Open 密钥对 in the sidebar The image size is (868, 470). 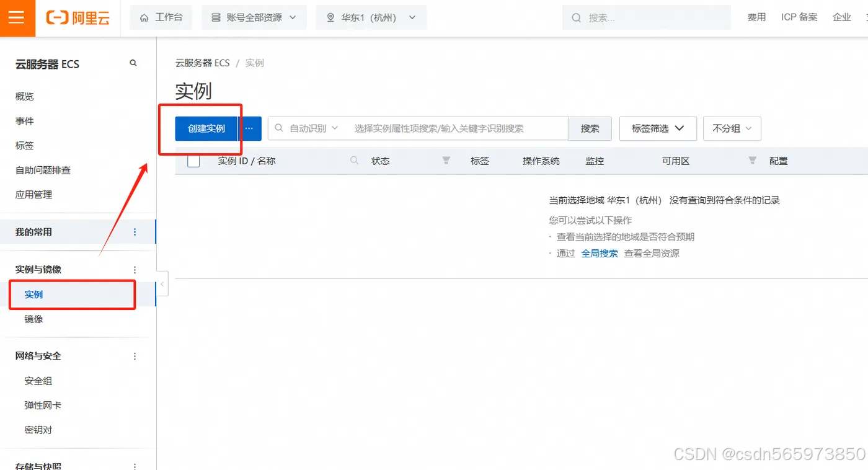point(38,430)
